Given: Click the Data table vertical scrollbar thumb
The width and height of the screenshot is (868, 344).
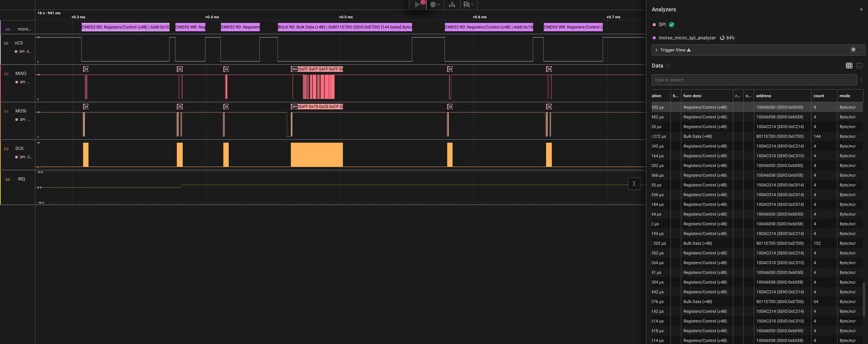Looking at the screenshot, I should tap(864, 300).
